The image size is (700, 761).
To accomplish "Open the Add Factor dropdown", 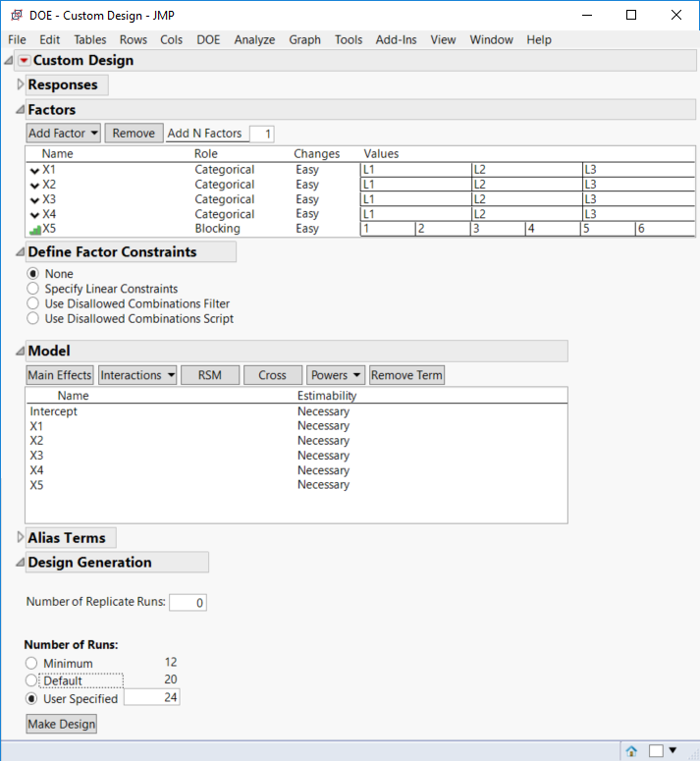I will point(63,133).
